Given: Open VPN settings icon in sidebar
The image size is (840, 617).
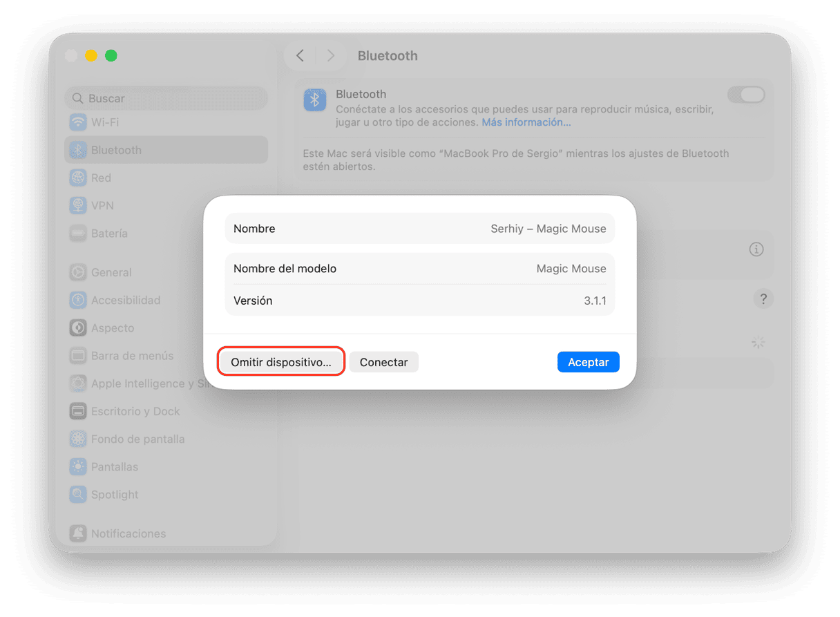Looking at the screenshot, I should [x=78, y=205].
